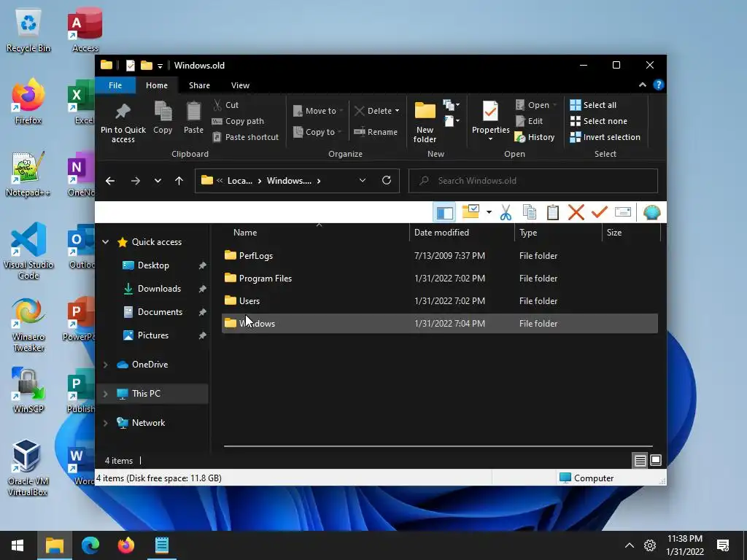Open the Windows Start menu
The height and width of the screenshot is (560, 747).
pos(18,545)
